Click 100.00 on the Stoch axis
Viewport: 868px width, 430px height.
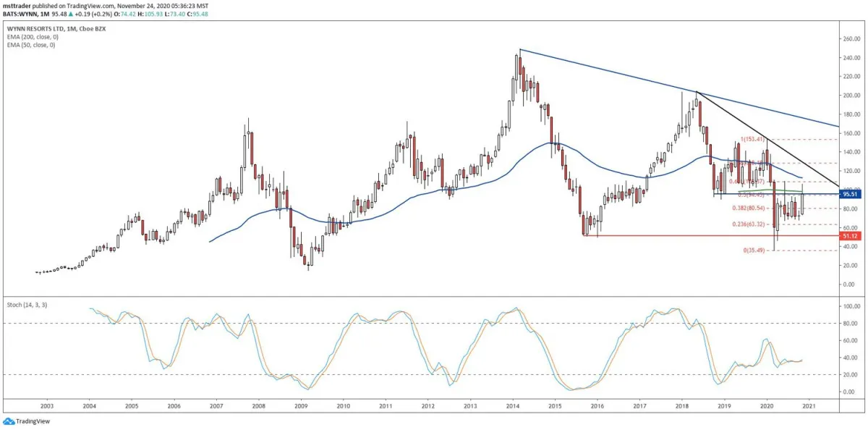(x=852, y=307)
